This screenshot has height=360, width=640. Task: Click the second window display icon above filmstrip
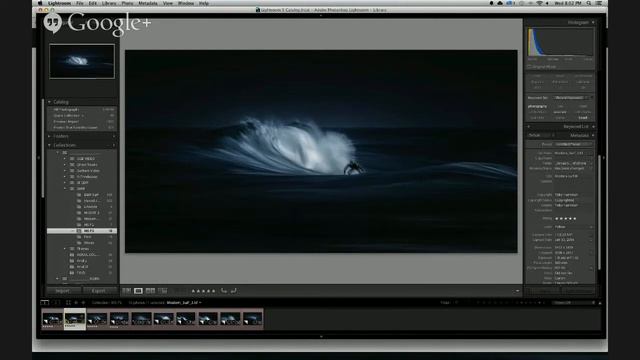pos(57,302)
